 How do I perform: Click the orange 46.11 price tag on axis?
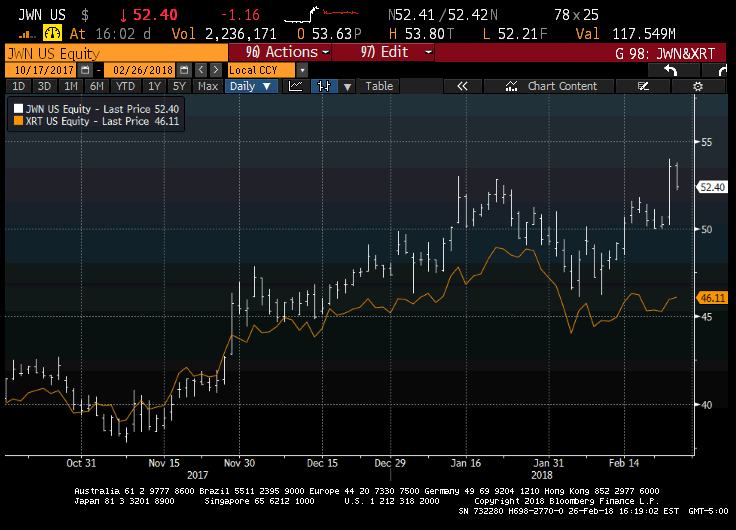pos(712,298)
